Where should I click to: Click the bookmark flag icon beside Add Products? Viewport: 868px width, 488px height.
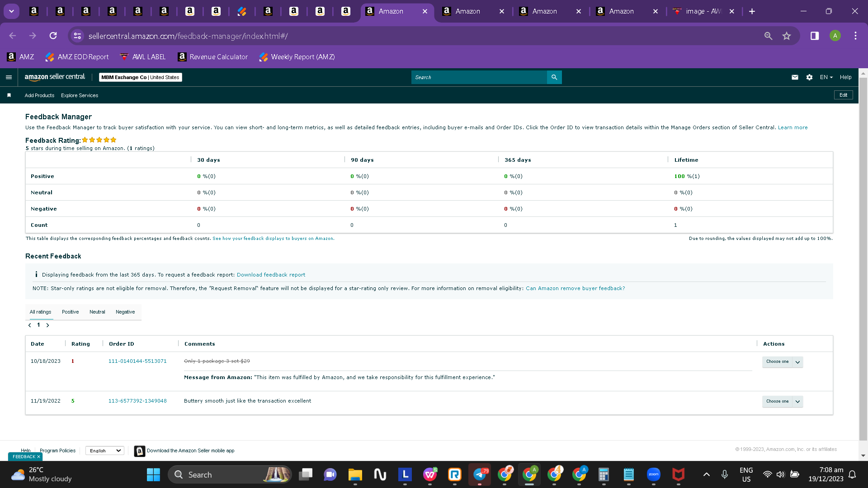point(9,95)
